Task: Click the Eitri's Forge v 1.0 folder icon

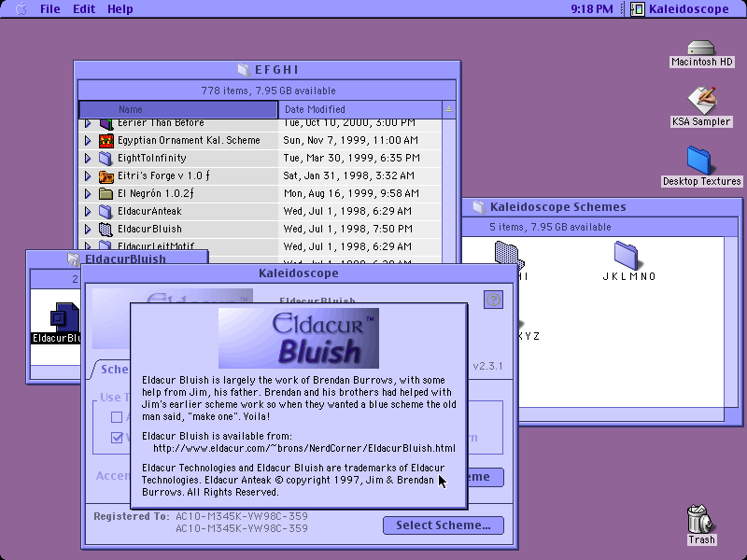Action: 106,176
